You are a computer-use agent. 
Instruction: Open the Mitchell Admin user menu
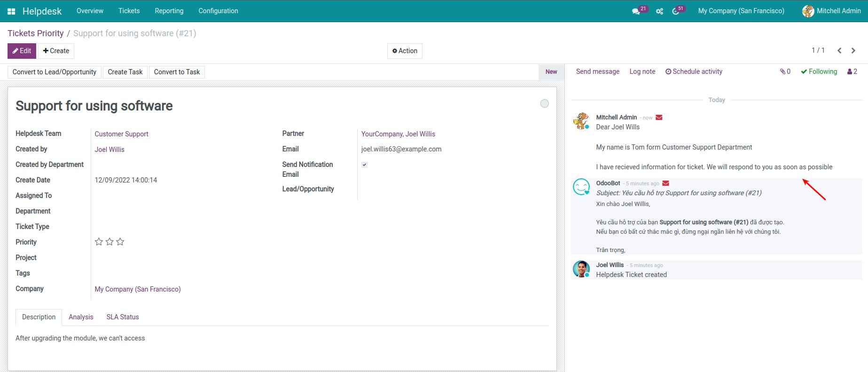[x=831, y=11]
